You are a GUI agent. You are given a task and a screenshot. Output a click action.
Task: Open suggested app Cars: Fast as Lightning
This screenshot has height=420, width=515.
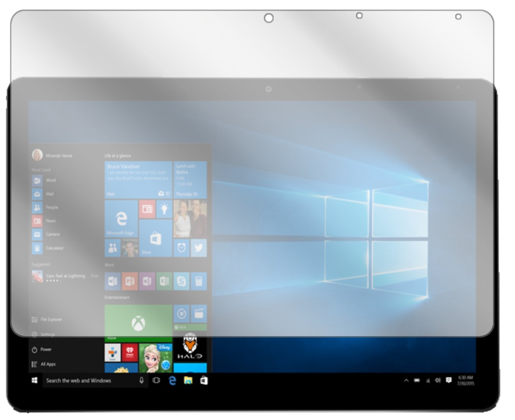(x=65, y=276)
